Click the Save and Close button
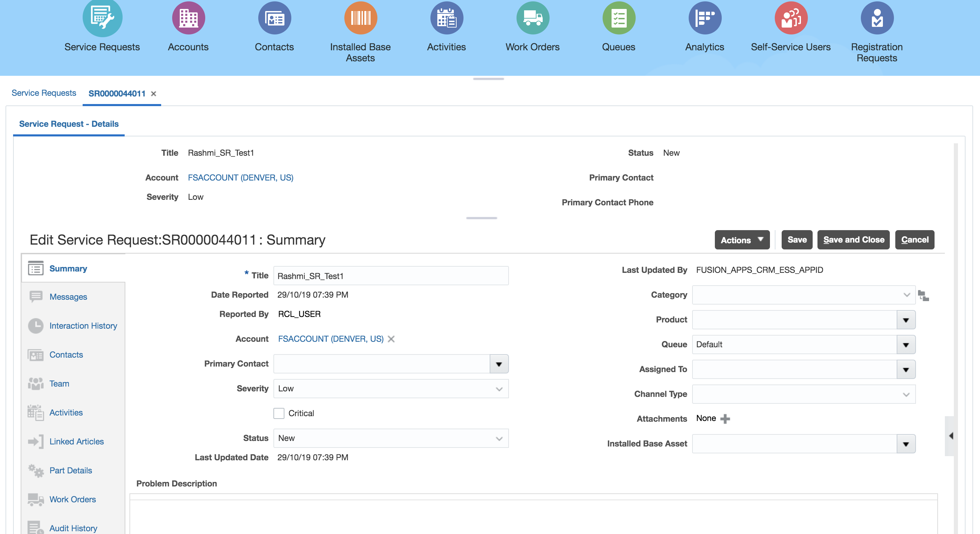The width and height of the screenshot is (980, 534). (x=853, y=240)
